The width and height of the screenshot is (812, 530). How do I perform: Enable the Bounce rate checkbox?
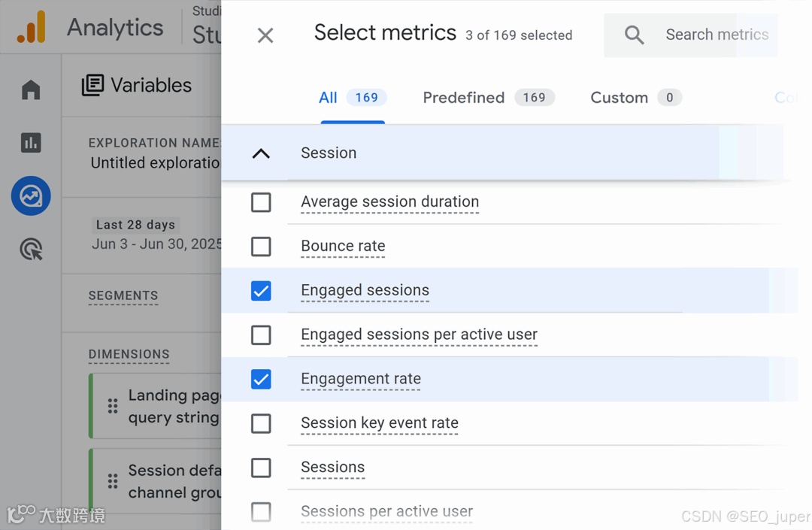261,247
